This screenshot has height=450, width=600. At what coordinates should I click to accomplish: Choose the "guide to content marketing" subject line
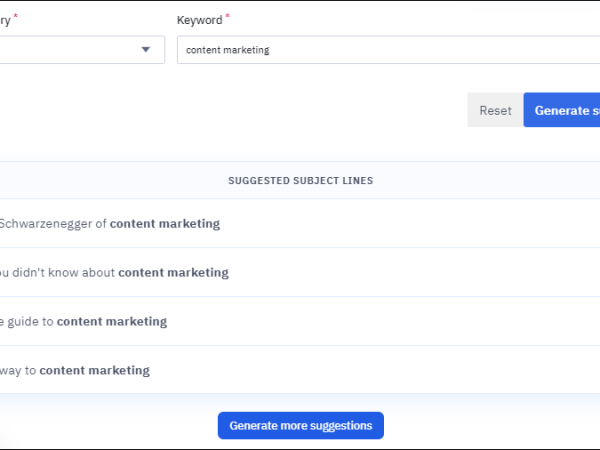85,321
